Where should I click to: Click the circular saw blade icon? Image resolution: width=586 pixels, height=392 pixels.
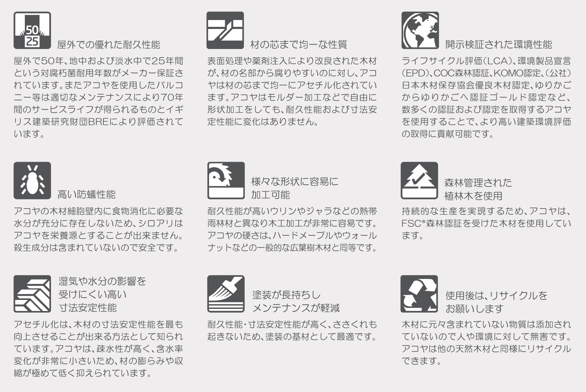coord(226,181)
